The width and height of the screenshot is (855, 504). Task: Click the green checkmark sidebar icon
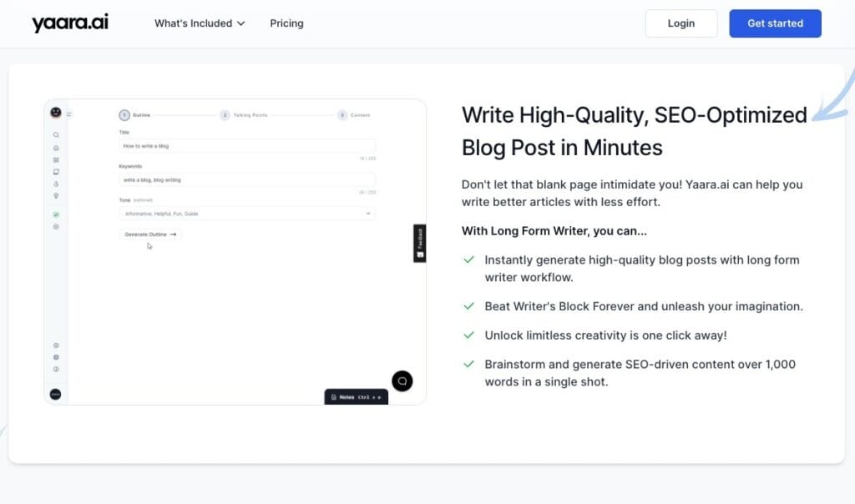pyautogui.click(x=56, y=214)
